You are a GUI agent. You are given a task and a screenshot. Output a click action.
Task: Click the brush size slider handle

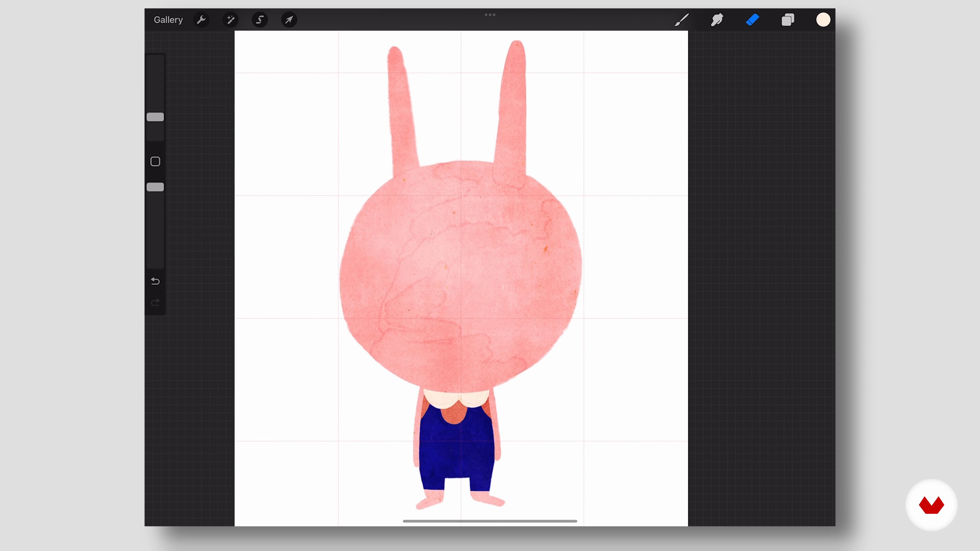pyautogui.click(x=155, y=117)
